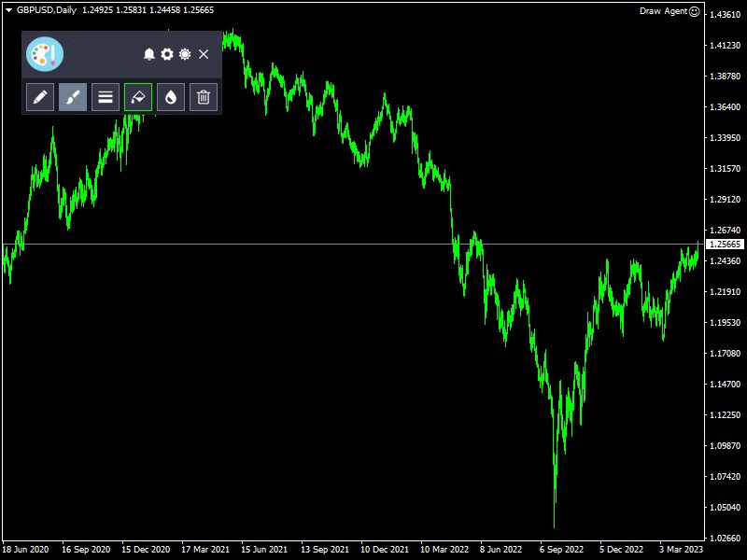Click the smiley face expert icon

coord(694,11)
